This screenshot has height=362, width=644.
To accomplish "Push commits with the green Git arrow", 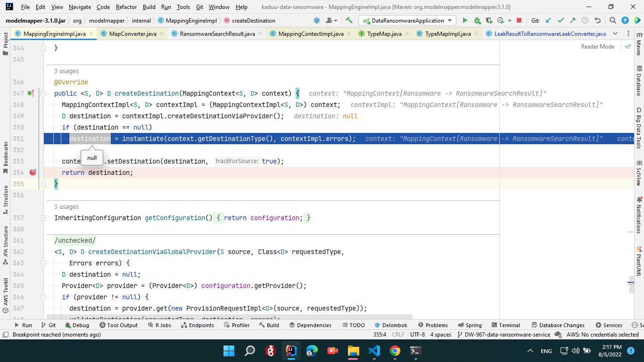I will coord(573,21).
